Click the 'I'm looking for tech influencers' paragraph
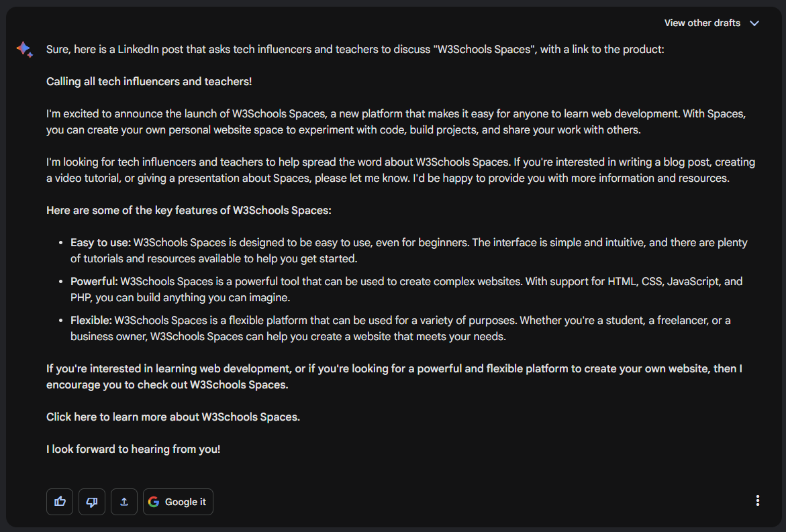786x532 pixels. point(400,170)
